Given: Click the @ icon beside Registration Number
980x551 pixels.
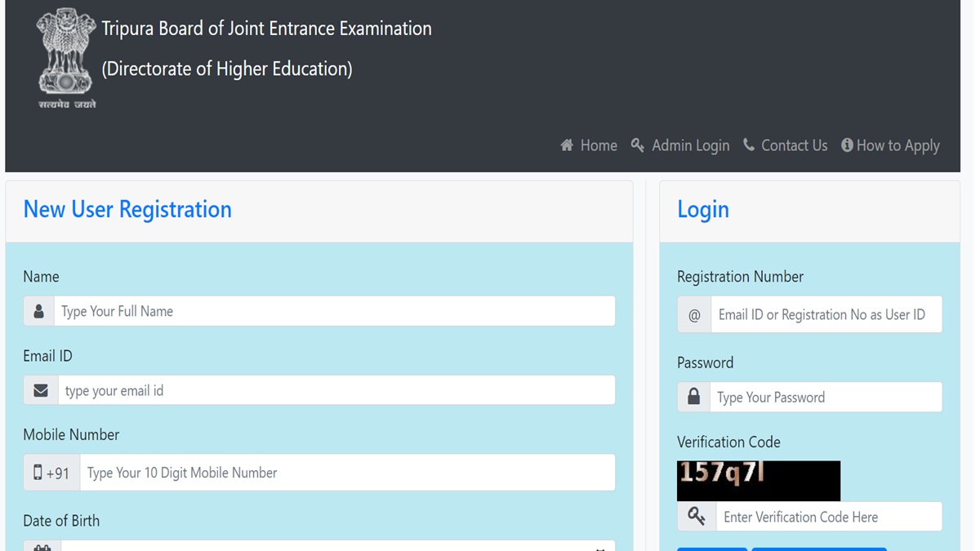Looking at the screenshot, I should point(694,314).
